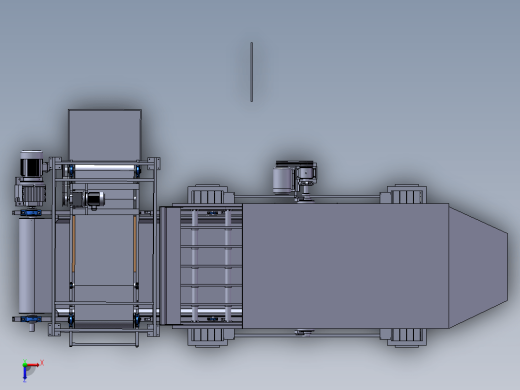Select the long cylindrical roller beside the frame
Viewport: 520px width, 390px height.
tap(27, 266)
